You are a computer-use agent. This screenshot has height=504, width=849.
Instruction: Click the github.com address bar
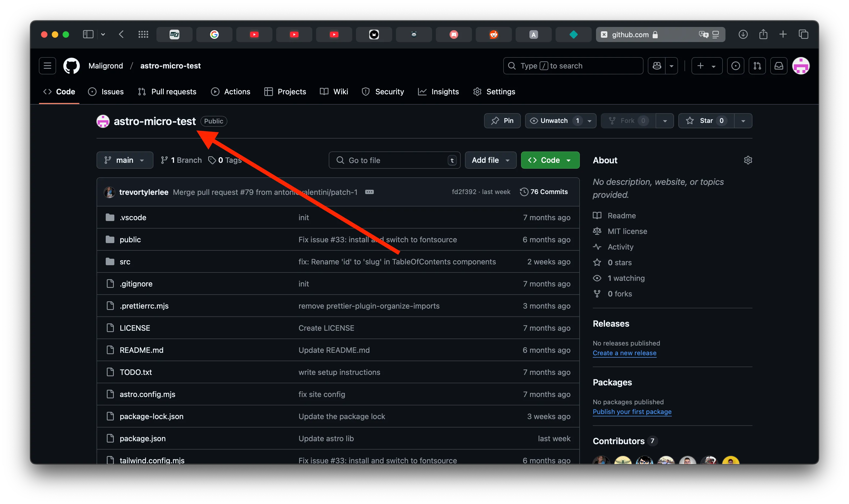[x=660, y=34]
